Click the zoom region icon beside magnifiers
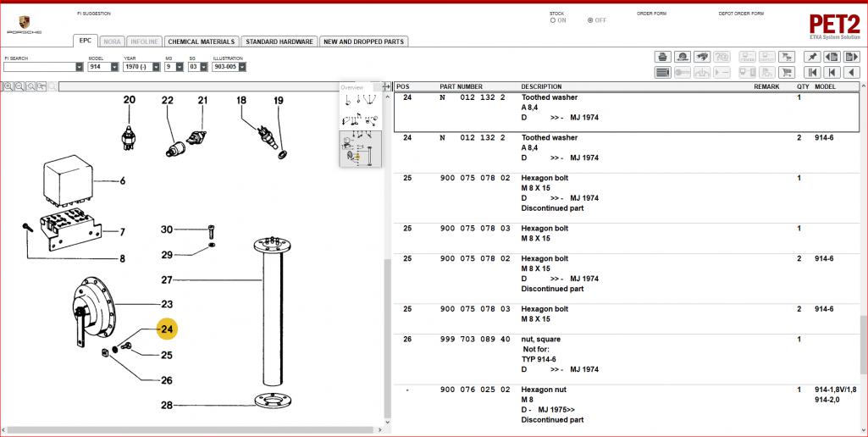Screen dimensions: 868x437 (41, 86)
